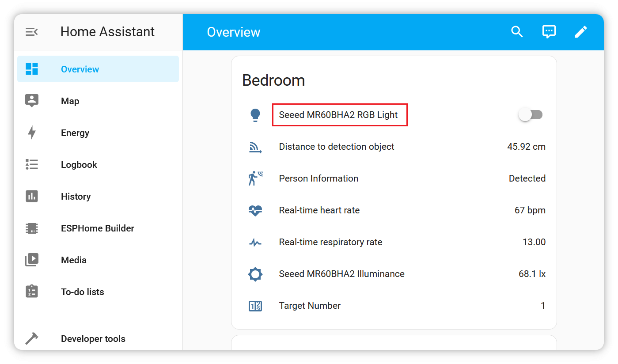618x364 pixels.
Task: Click the Logbook list icon
Action: tap(32, 164)
